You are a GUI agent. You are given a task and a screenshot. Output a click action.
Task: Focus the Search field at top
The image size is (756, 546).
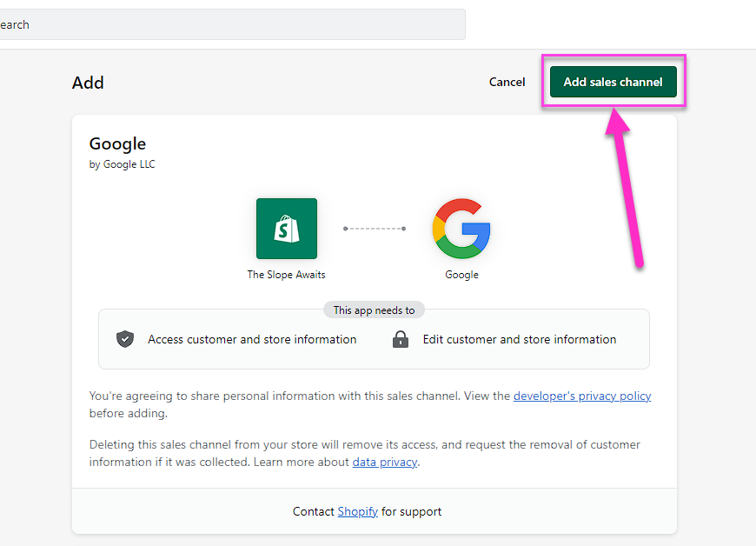tap(232, 24)
